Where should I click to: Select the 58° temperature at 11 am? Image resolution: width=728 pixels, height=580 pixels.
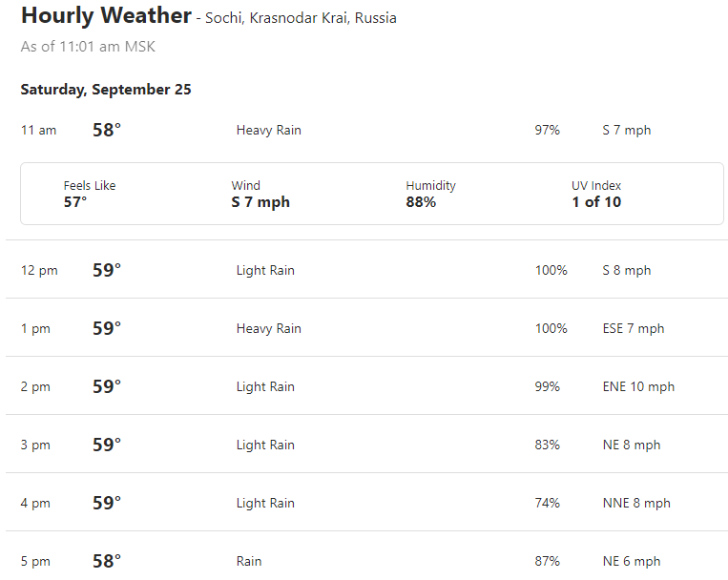click(x=107, y=130)
